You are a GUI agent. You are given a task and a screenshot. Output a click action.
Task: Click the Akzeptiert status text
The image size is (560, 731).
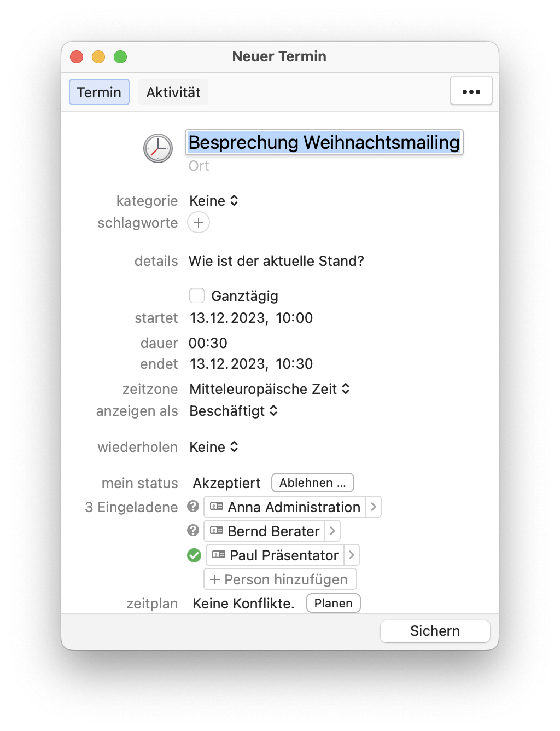point(226,483)
